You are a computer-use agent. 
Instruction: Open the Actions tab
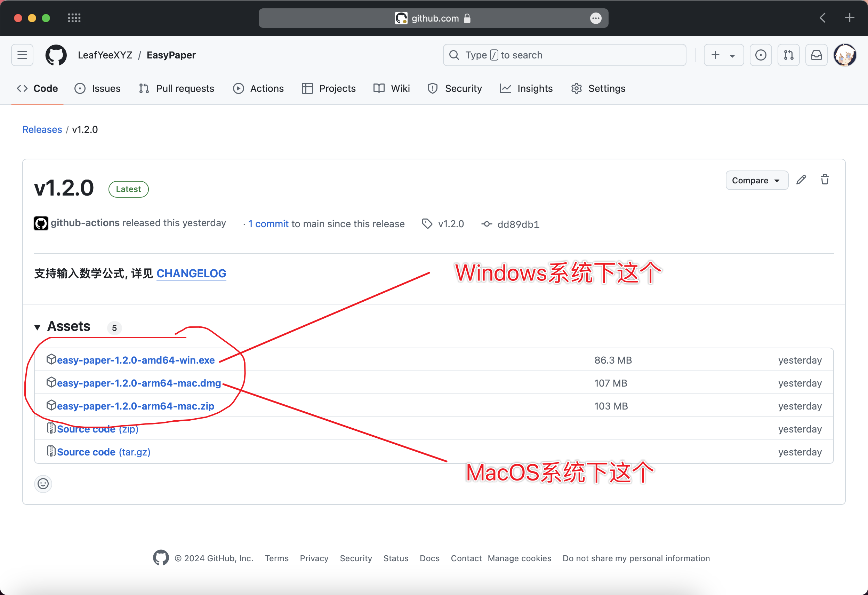[258, 89]
